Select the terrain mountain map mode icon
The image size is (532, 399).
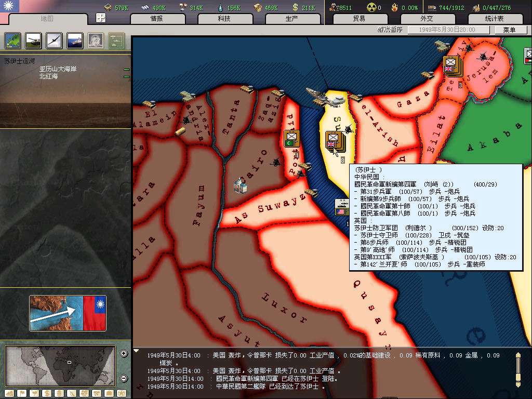(x=9, y=394)
